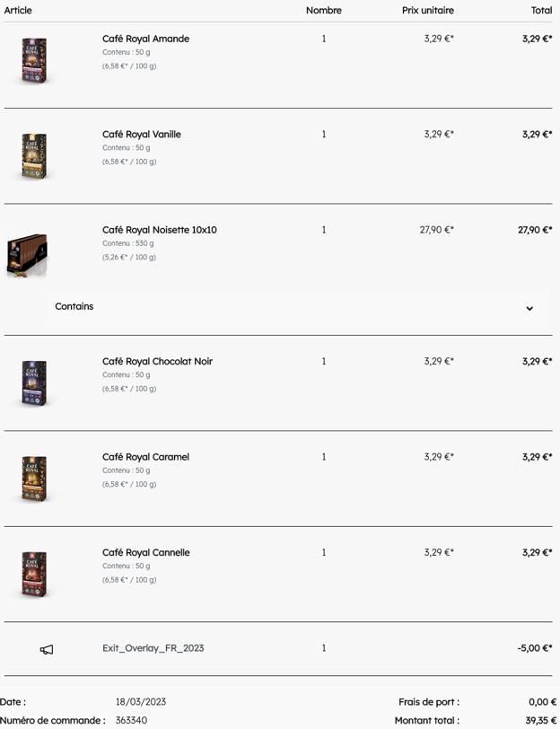Click the Exit_Overlay_FR_2023 promo code text
Image resolution: width=560 pixels, height=729 pixels.
[153, 648]
